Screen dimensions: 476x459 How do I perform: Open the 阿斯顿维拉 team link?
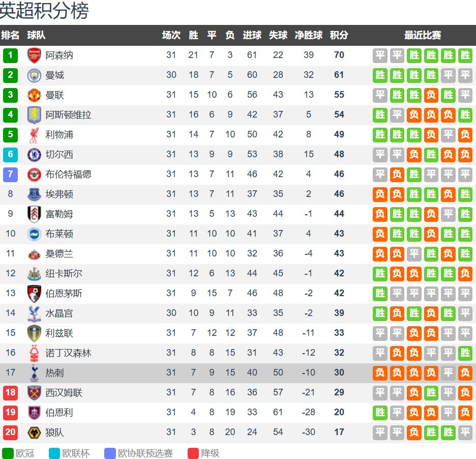coord(68,115)
